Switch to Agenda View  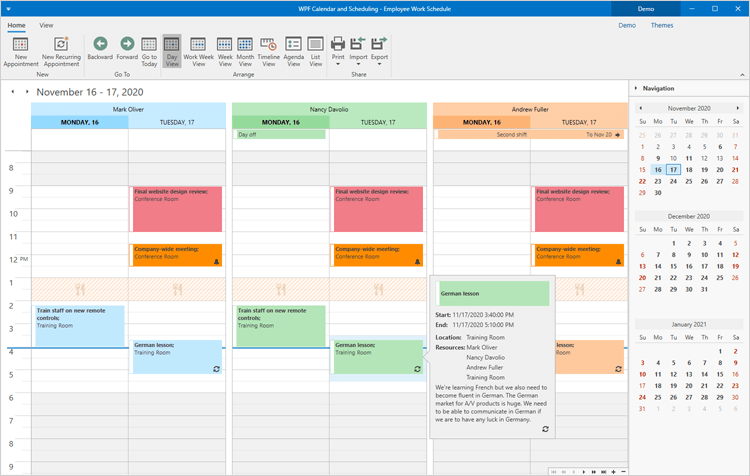click(x=293, y=52)
